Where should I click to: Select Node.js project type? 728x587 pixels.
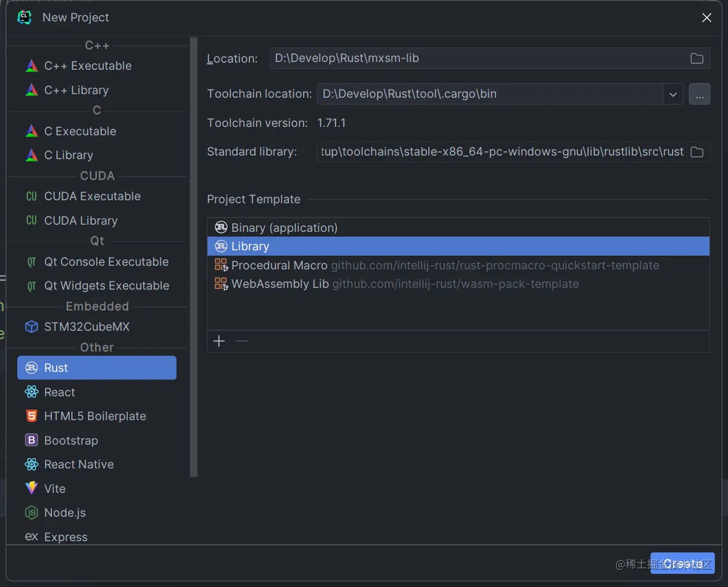pyautogui.click(x=97, y=513)
